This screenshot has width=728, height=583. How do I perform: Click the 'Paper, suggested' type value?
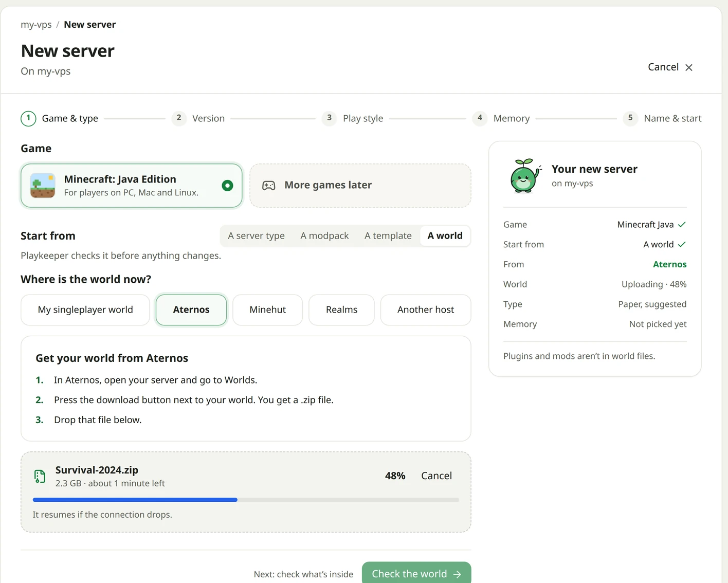[x=652, y=304]
